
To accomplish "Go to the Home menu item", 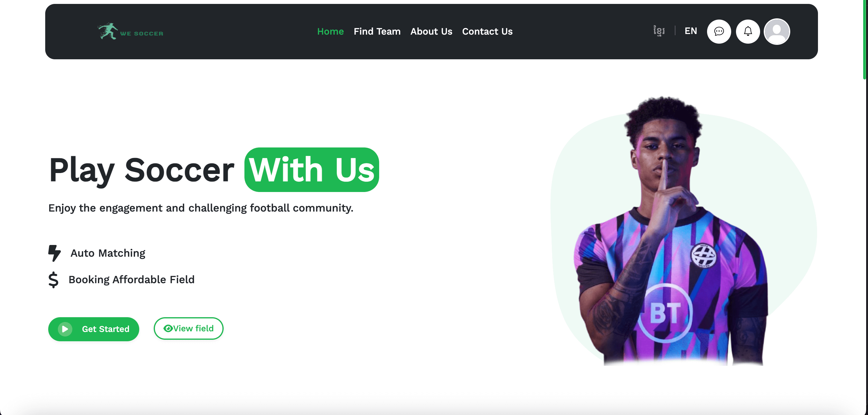I will 330,31.
